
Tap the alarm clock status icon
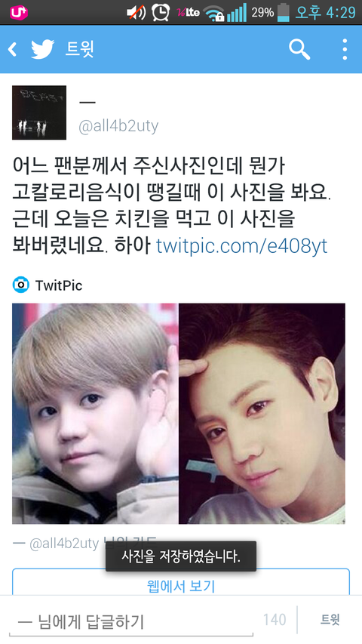[161, 12]
